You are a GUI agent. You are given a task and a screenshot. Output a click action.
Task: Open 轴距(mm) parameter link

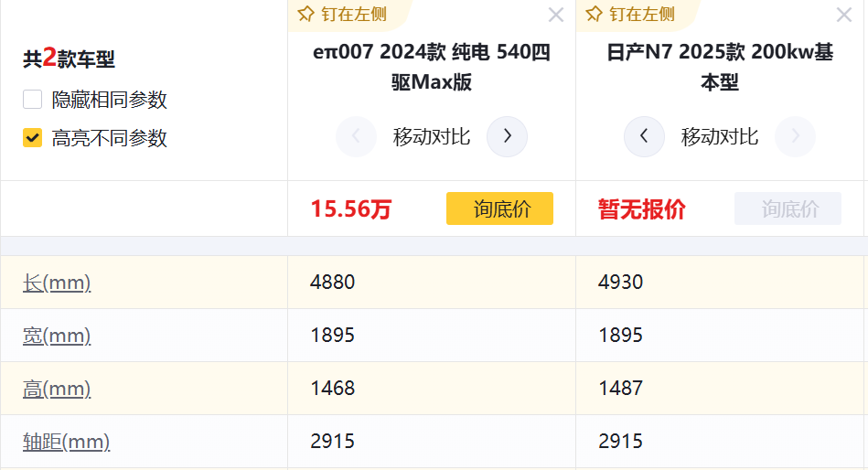coord(66,442)
